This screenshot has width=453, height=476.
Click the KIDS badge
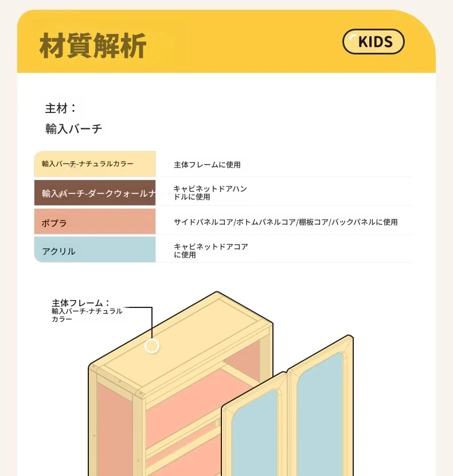pyautogui.click(x=373, y=42)
